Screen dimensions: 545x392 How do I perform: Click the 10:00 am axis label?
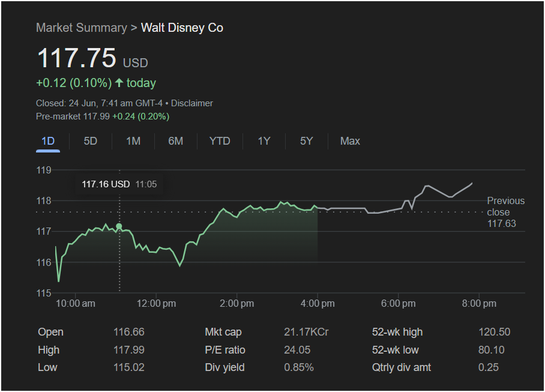click(x=76, y=303)
